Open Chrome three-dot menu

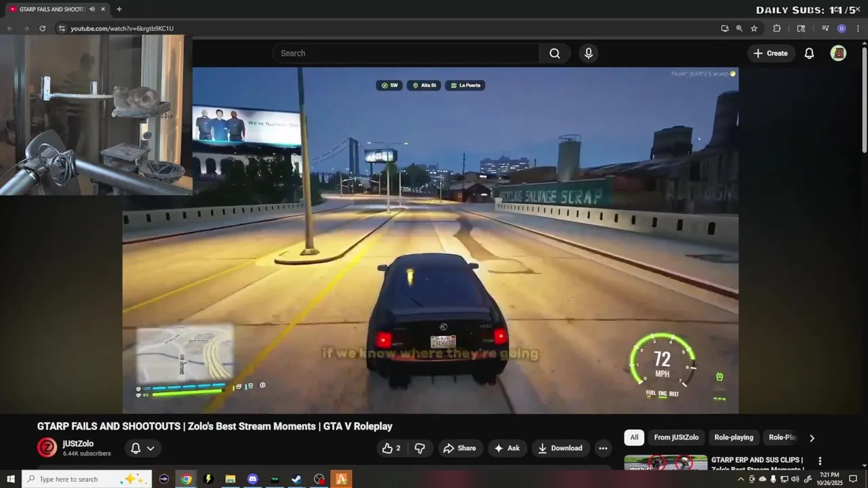coord(858,28)
